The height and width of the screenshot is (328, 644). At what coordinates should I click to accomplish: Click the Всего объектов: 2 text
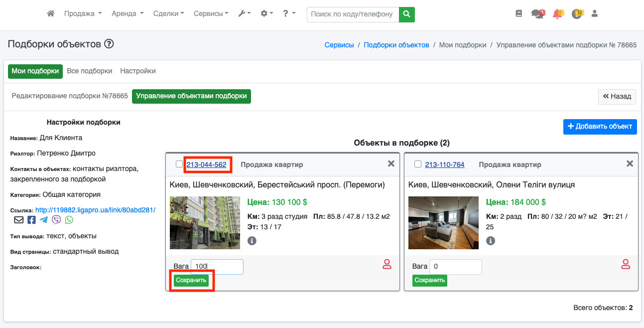pyautogui.click(x=603, y=308)
